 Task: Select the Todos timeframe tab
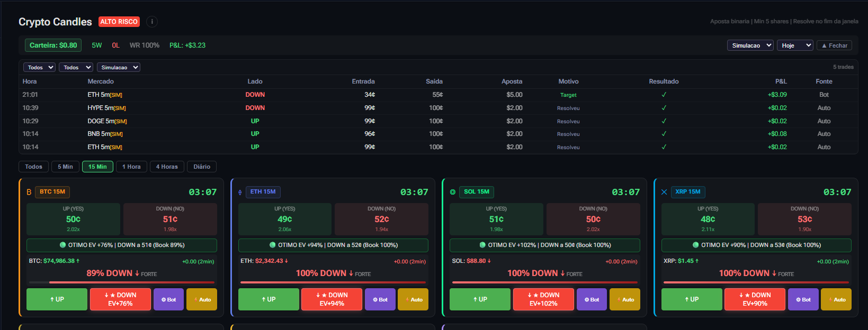pyautogui.click(x=34, y=167)
